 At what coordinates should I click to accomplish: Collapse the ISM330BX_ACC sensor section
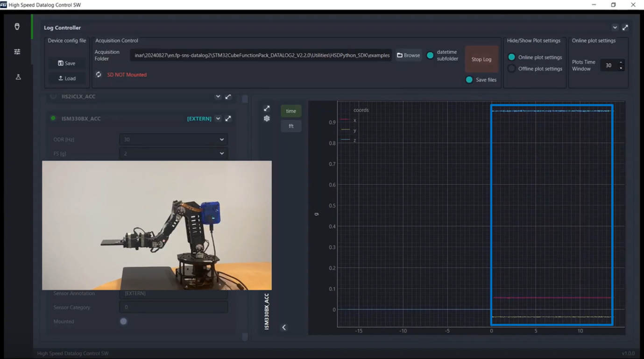(218, 119)
